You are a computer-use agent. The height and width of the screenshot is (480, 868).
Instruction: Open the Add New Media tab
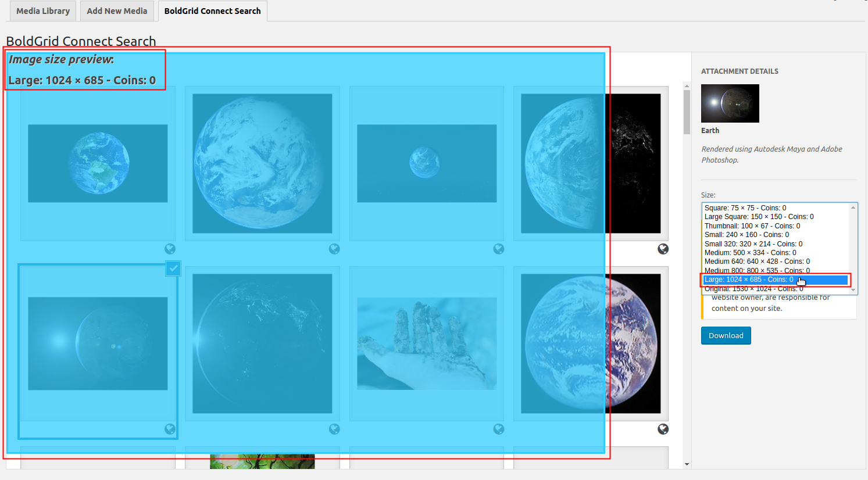[117, 11]
